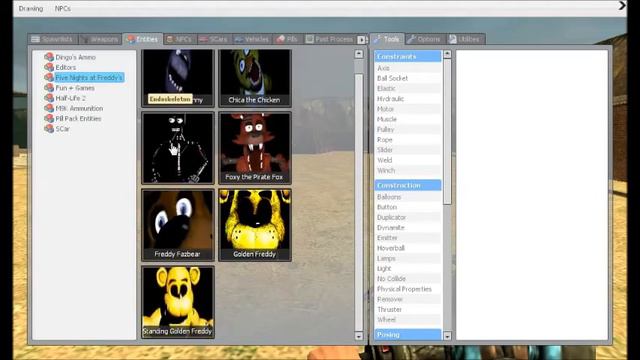640x360 pixels.
Task: Click the Dingo's Ammo category icon
Action: tap(49, 57)
